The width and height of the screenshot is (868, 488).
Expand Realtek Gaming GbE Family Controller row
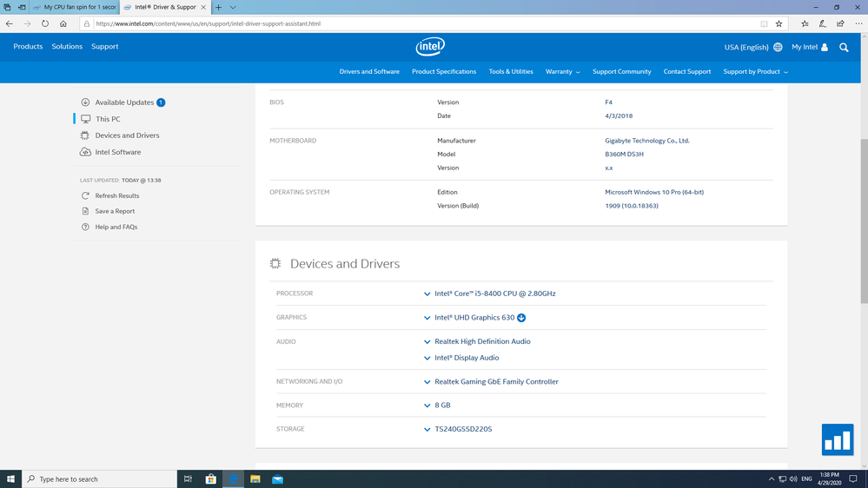[427, 382]
